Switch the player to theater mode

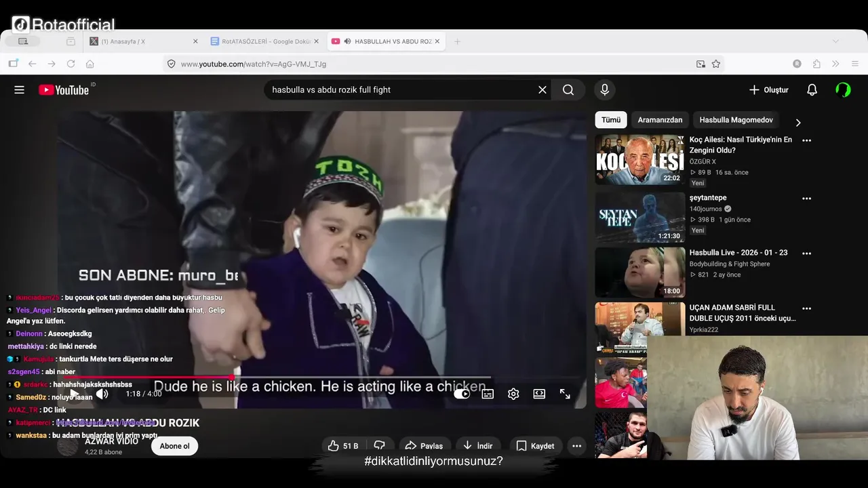(539, 394)
